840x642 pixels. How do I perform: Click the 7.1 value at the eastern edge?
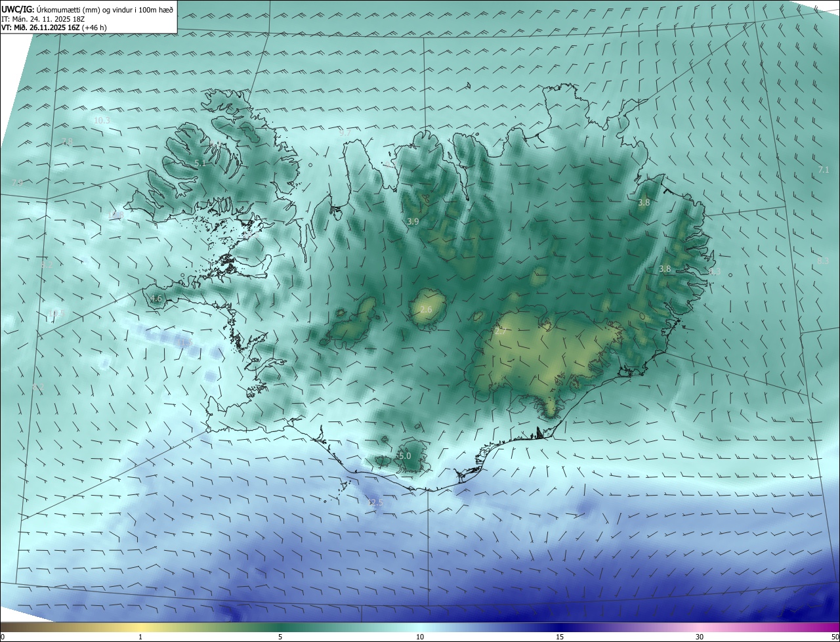824,170
